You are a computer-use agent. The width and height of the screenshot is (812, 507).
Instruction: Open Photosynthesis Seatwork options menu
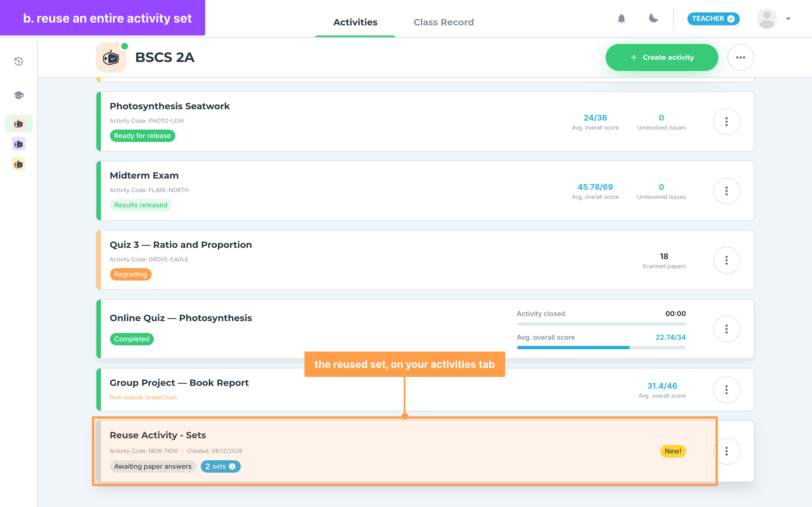tap(727, 122)
